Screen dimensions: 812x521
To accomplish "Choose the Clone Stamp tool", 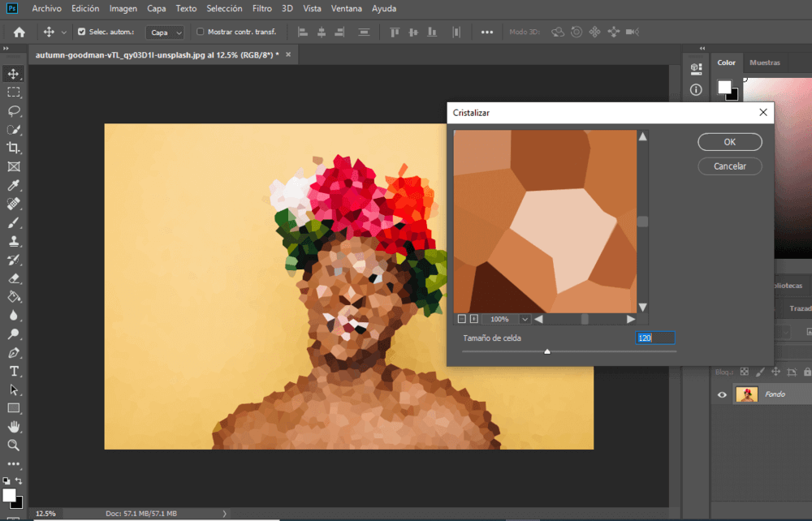I will click(14, 241).
